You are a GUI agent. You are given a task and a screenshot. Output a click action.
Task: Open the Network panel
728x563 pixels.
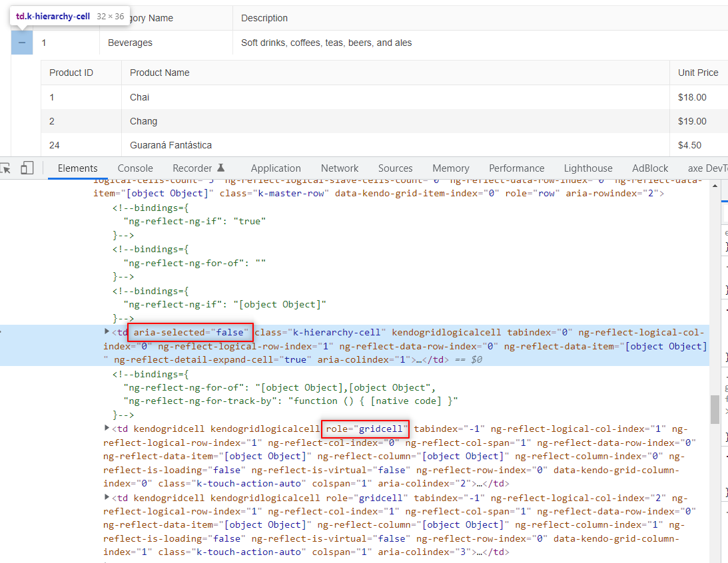point(339,168)
